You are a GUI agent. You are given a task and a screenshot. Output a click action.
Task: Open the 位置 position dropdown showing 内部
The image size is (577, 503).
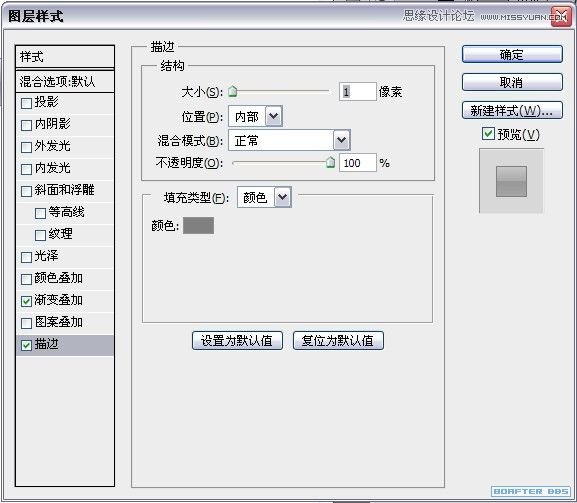255,117
